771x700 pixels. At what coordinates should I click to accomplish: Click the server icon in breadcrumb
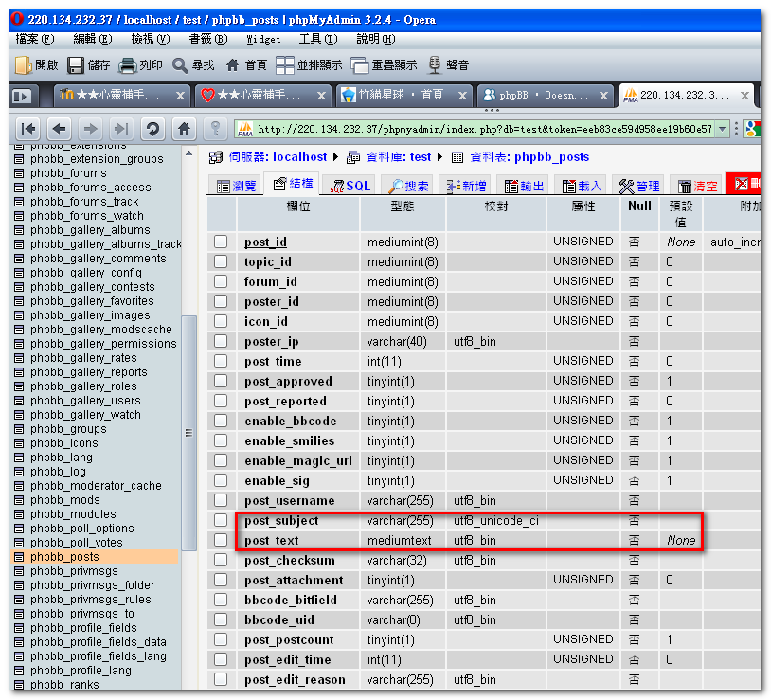point(215,157)
